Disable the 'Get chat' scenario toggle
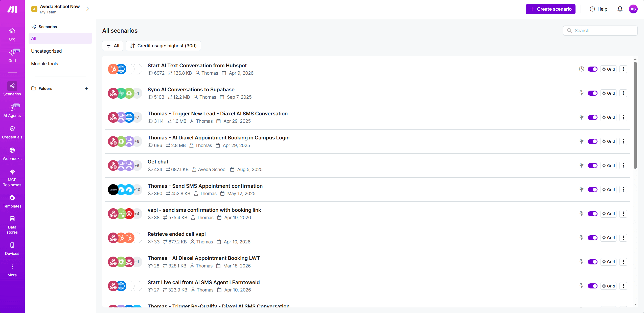This screenshot has height=313, width=644. coord(592,165)
